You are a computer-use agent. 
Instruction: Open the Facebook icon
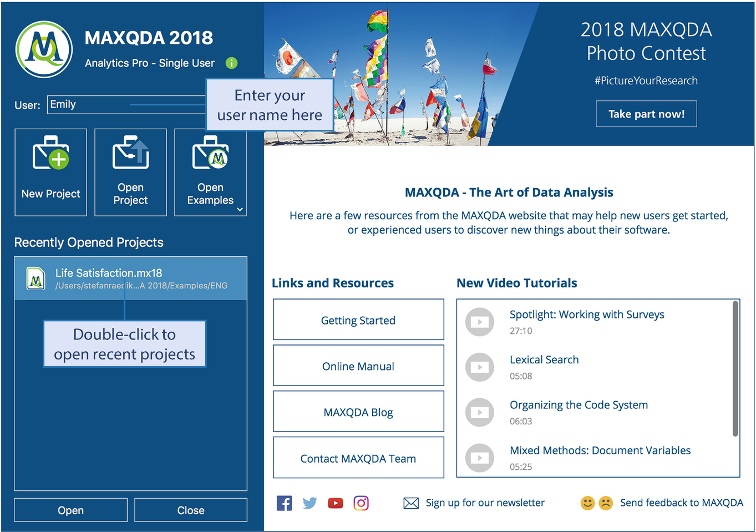[284, 503]
